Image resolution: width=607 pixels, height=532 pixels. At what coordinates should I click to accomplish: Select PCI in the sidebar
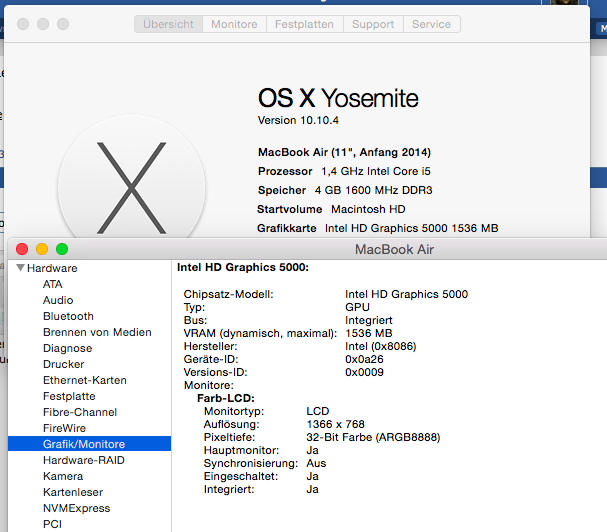coord(52,524)
